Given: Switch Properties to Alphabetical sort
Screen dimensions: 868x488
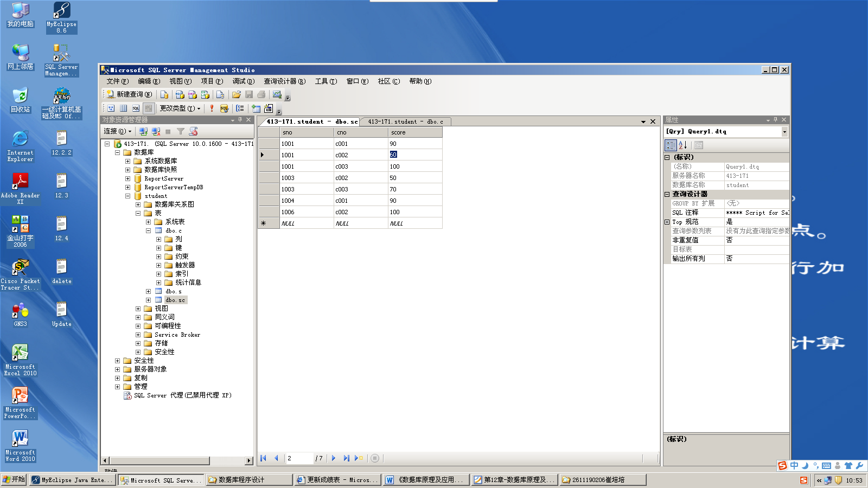Looking at the screenshot, I should [683, 145].
